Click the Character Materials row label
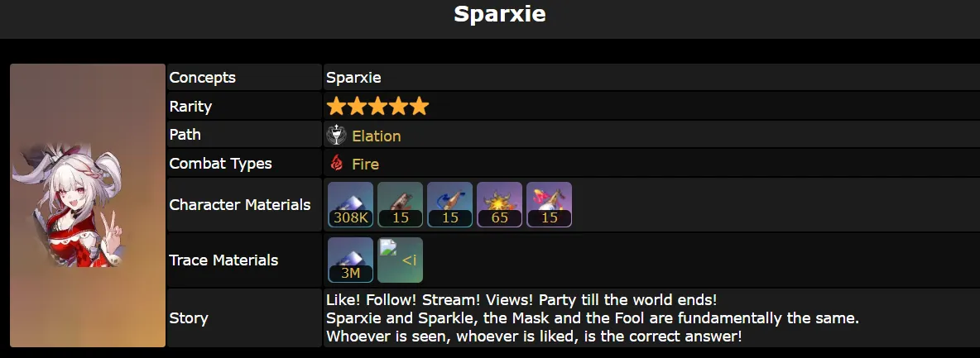Image resolution: width=980 pixels, height=358 pixels. point(240,205)
